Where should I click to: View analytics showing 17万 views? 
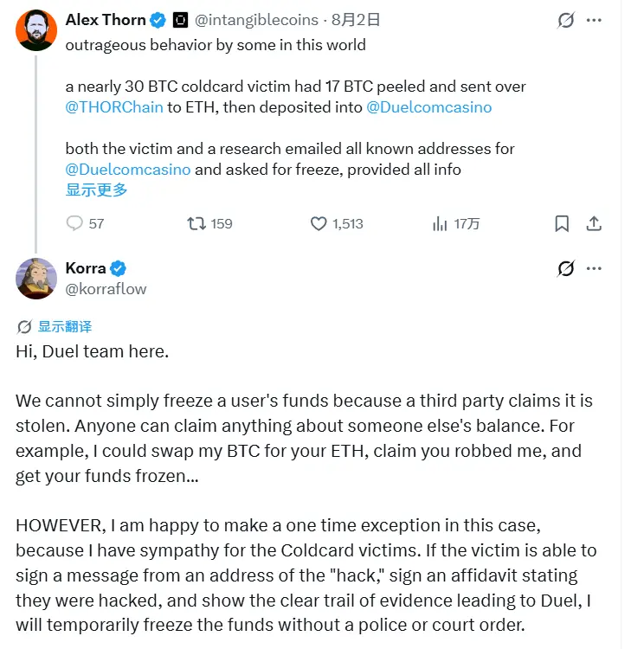[455, 223]
